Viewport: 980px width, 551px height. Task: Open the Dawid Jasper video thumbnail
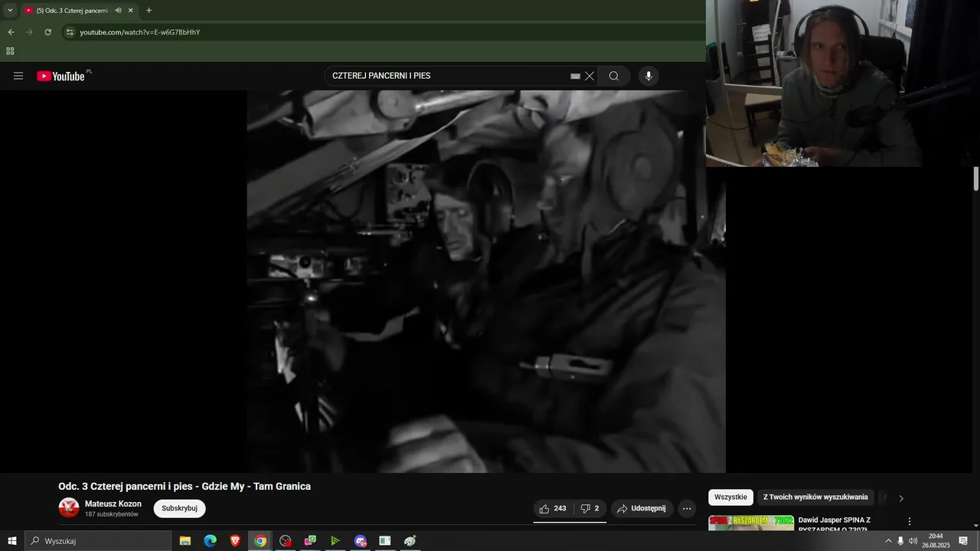pos(751,523)
